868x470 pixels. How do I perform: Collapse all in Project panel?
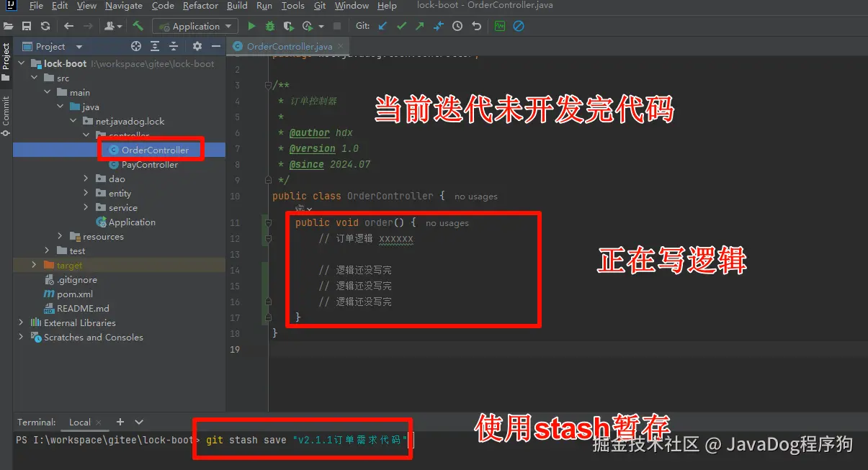pyautogui.click(x=173, y=46)
